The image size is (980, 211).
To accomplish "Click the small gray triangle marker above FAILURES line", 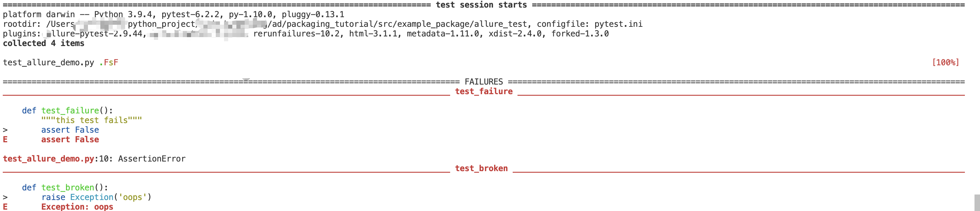I will 246,80.
